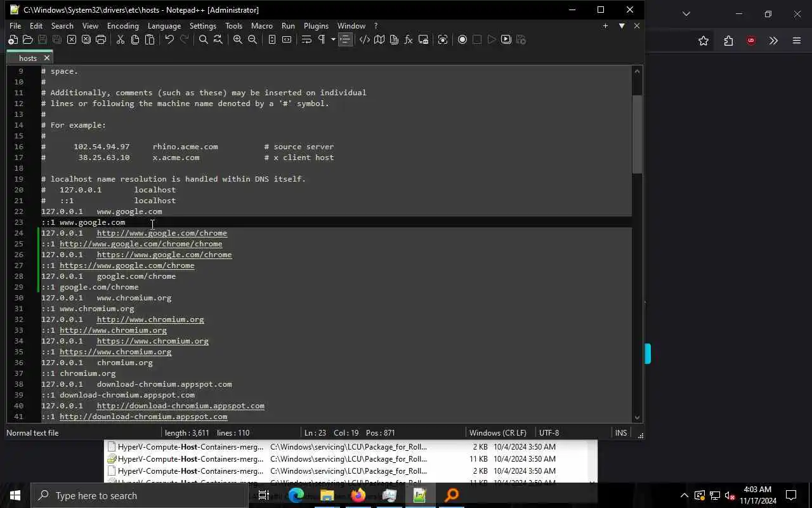Click the Open file folder icon
812x508 pixels.
click(x=27, y=39)
